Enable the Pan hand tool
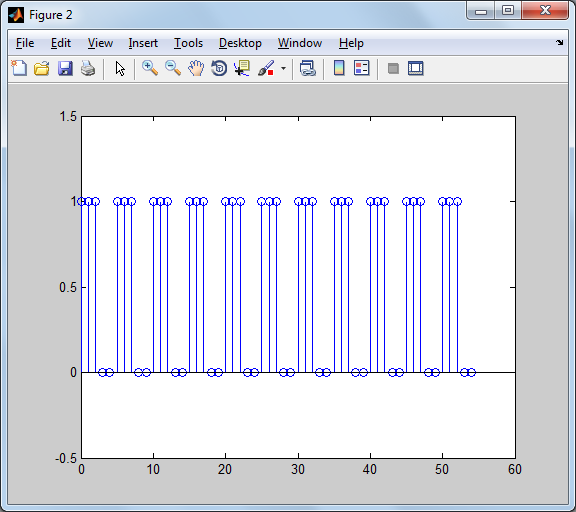Screen dimensions: 576x512 pyautogui.click(x=196, y=68)
